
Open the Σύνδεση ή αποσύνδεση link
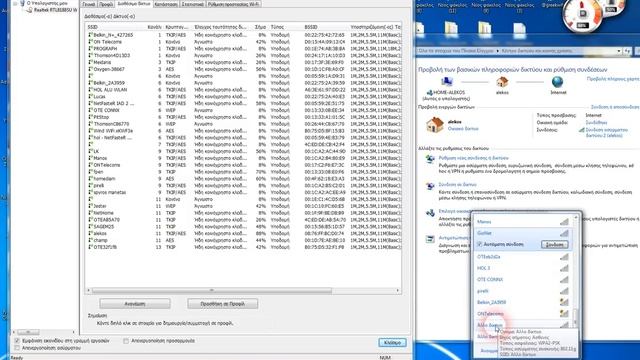pyautogui.click(x=615, y=107)
